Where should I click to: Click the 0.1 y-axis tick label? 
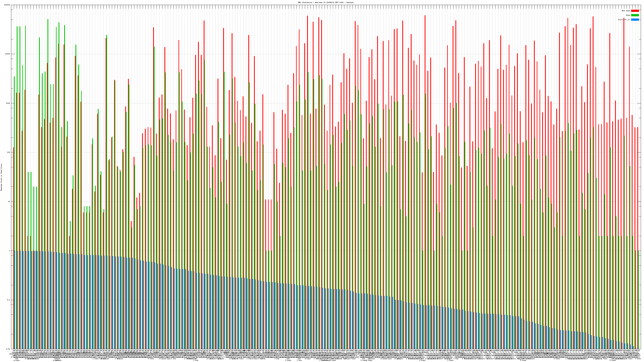tap(9, 300)
